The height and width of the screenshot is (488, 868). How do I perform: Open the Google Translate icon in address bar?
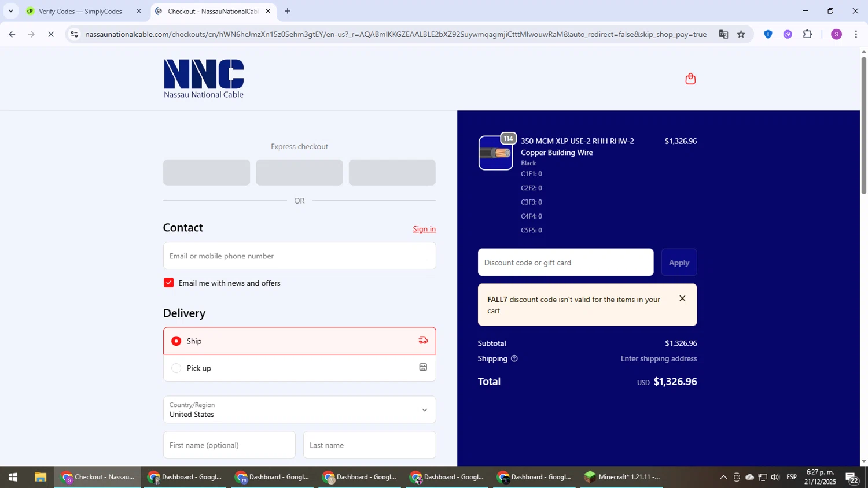(723, 34)
